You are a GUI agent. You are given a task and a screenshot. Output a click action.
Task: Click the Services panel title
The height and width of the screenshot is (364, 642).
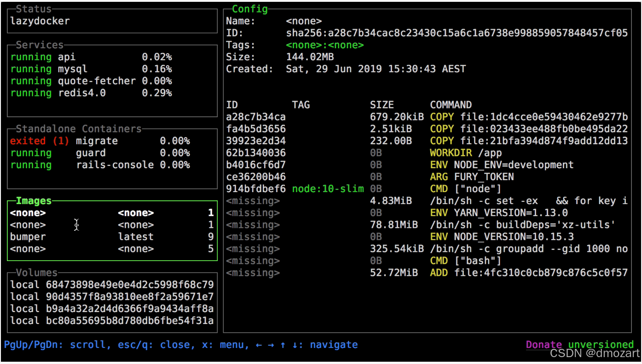point(40,45)
